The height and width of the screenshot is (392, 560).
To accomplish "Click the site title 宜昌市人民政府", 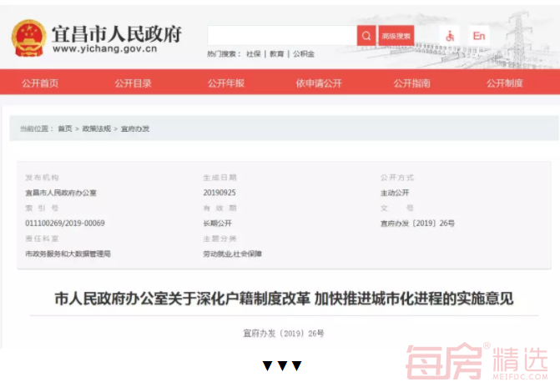I will pos(117,34).
